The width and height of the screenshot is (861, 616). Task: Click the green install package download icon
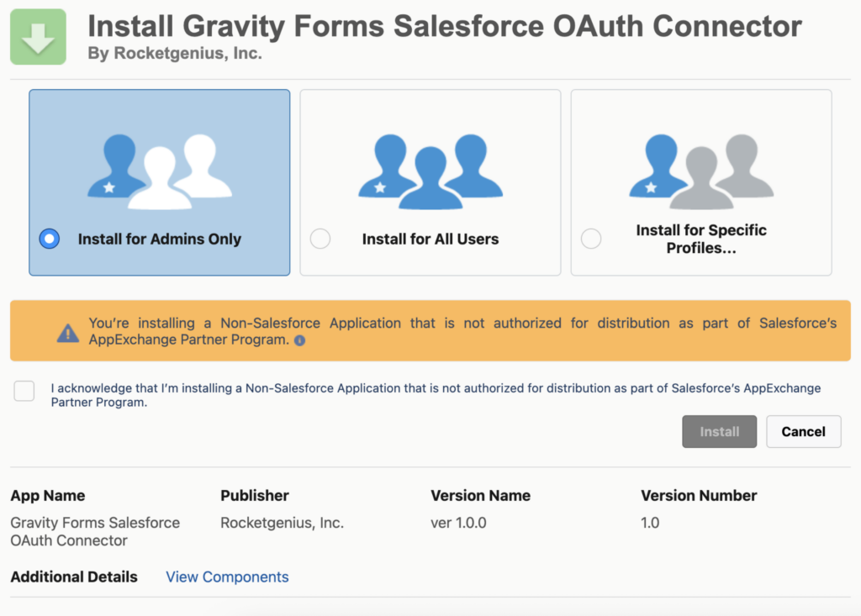coord(38,37)
